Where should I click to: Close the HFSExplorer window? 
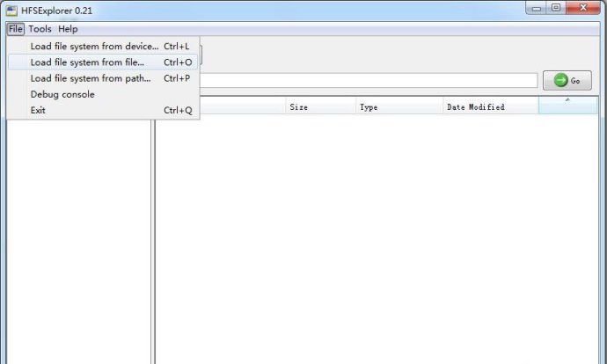click(x=584, y=8)
